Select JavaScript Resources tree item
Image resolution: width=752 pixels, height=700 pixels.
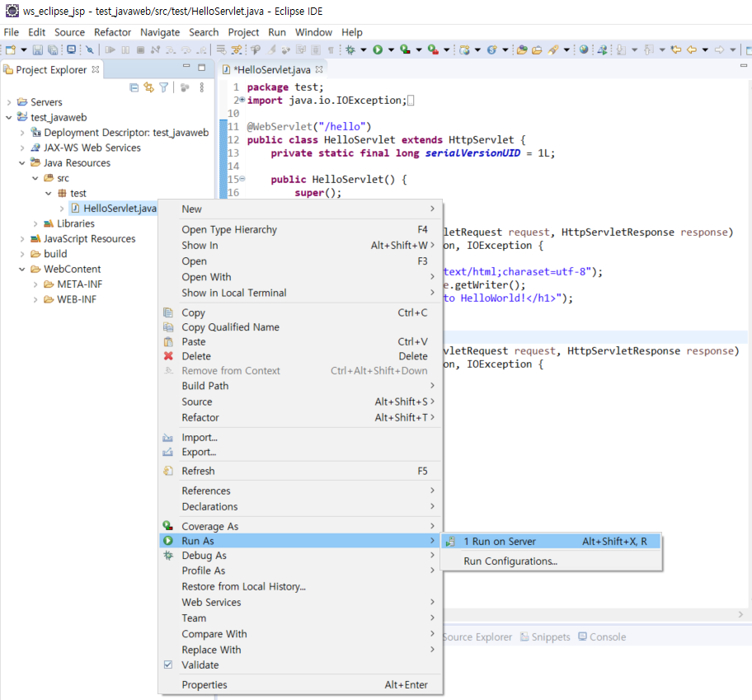coord(83,239)
